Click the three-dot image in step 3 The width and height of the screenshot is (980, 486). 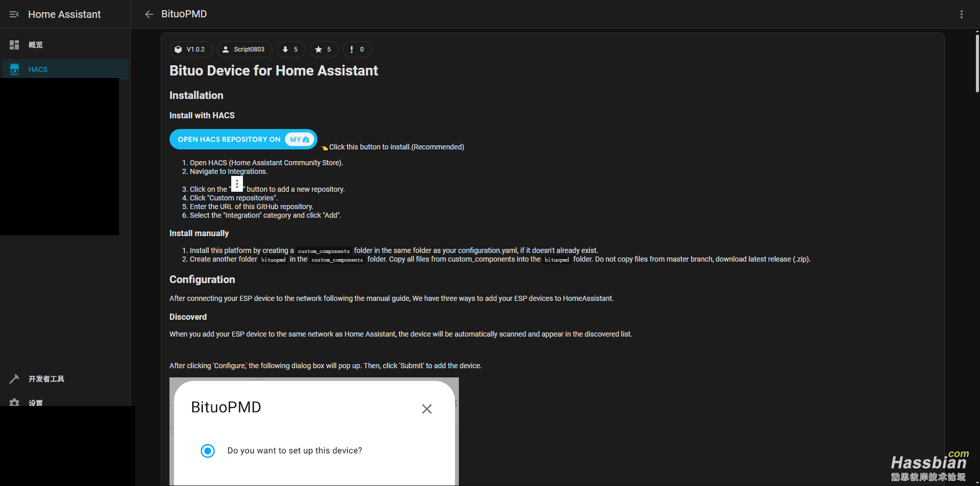click(237, 184)
